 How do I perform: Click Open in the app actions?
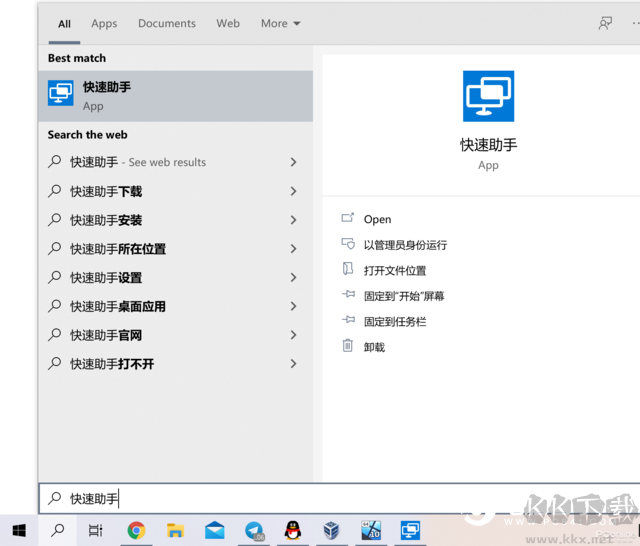point(377,219)
